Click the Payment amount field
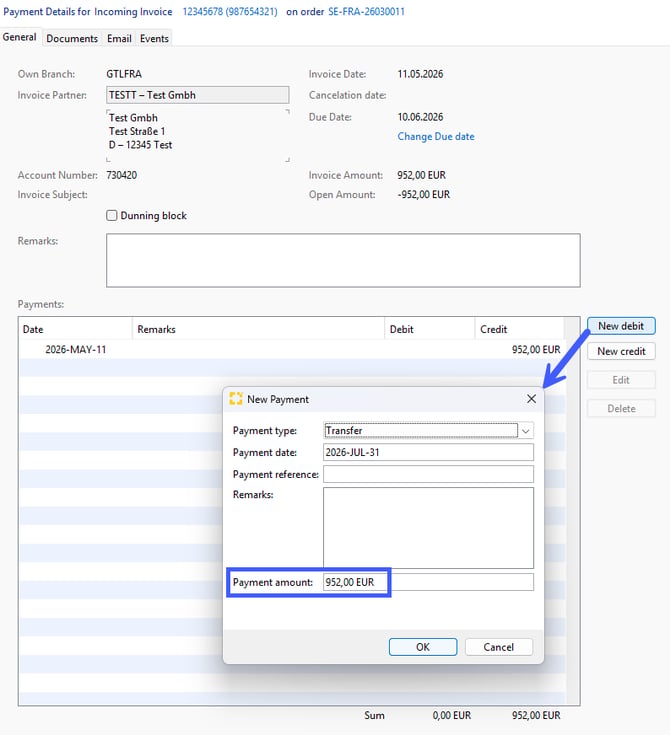 [428, 582]
